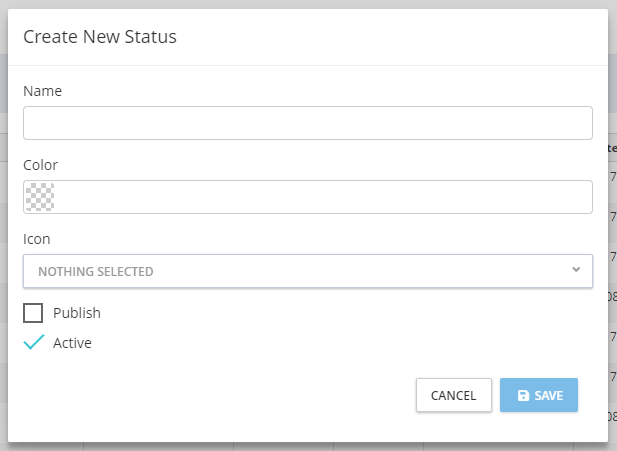
Task: Click the floppy disk icon on Save
Action: (523, 395)
